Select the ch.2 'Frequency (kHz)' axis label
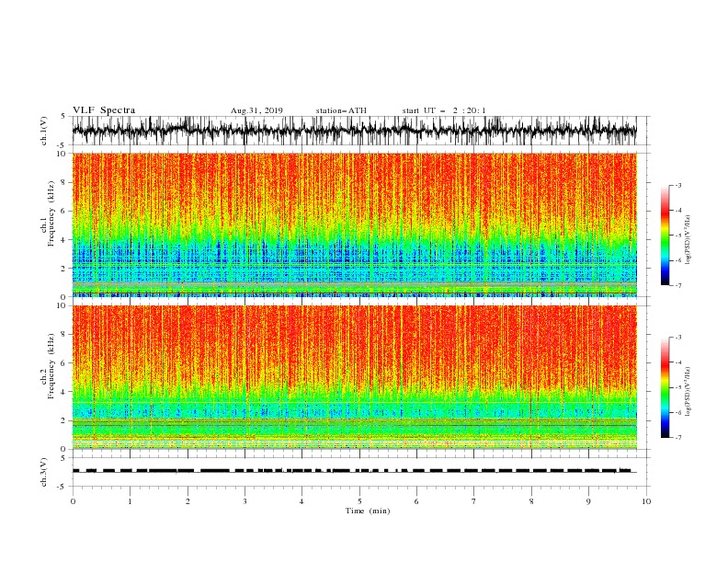This screenshot has height=563, width=728. point(51,366)
